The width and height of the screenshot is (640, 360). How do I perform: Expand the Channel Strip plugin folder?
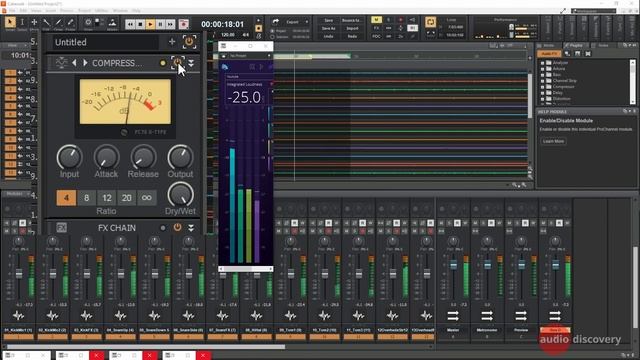click(x=542, y=81)
